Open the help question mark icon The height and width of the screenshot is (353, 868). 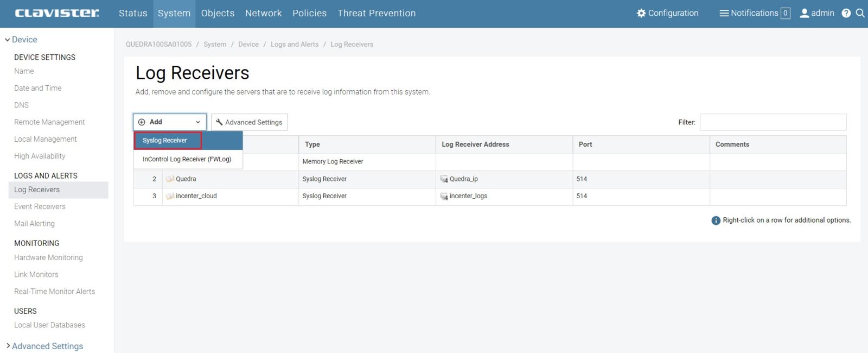[846, 13]
